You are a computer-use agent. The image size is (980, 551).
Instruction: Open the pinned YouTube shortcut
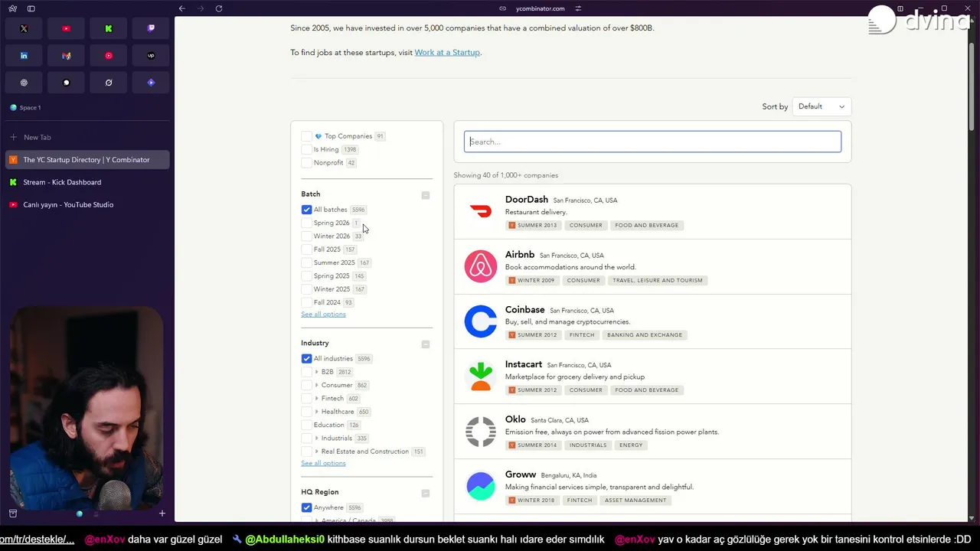66,28
